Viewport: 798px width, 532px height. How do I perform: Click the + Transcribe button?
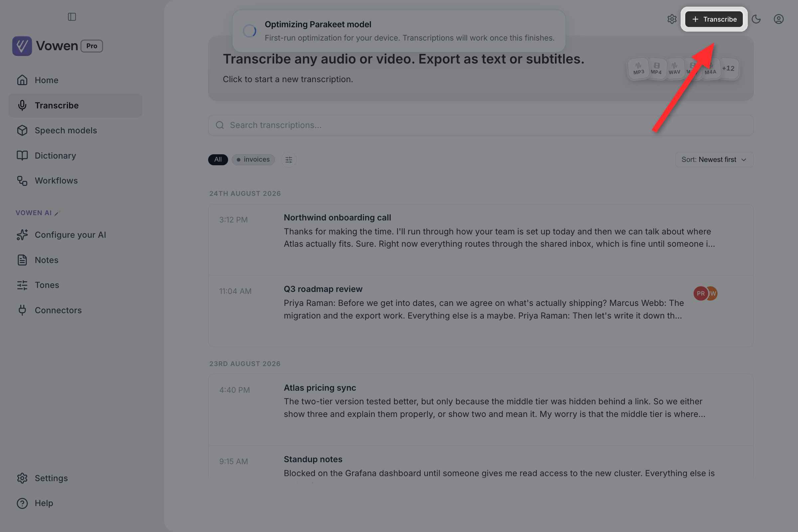point(714,19)
